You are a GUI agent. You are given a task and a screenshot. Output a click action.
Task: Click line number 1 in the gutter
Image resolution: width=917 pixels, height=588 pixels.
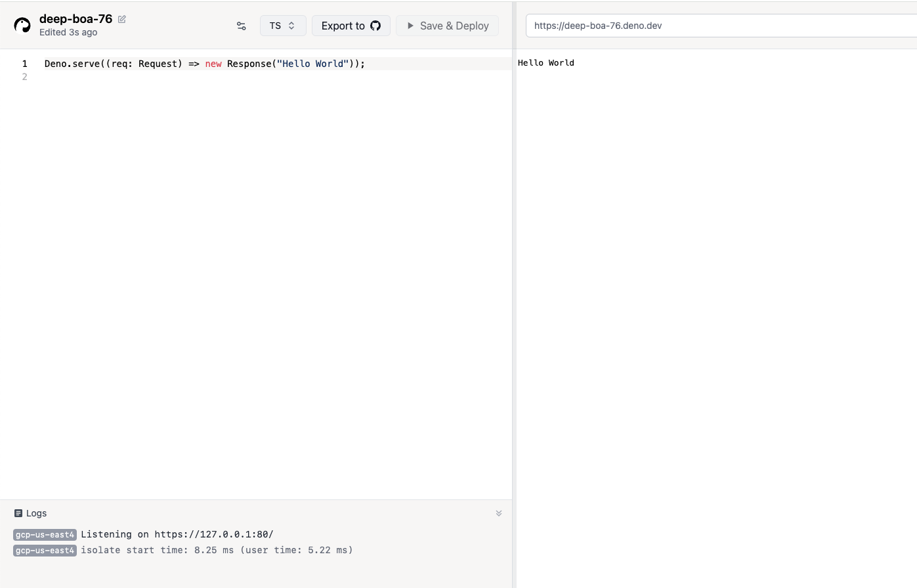pyautogui.click(x=25, y=64)
